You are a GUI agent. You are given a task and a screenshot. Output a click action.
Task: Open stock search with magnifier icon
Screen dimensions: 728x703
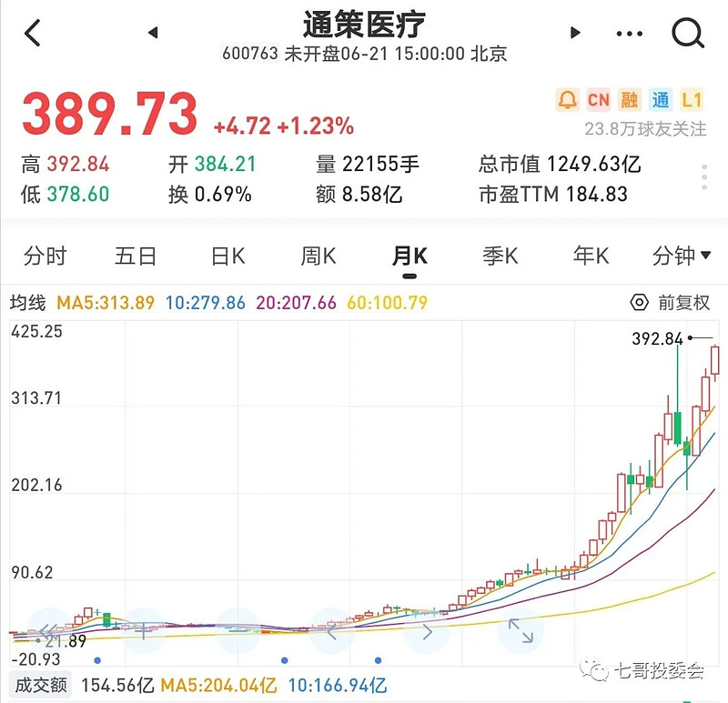pyautogui.click(x=688, y=33)
